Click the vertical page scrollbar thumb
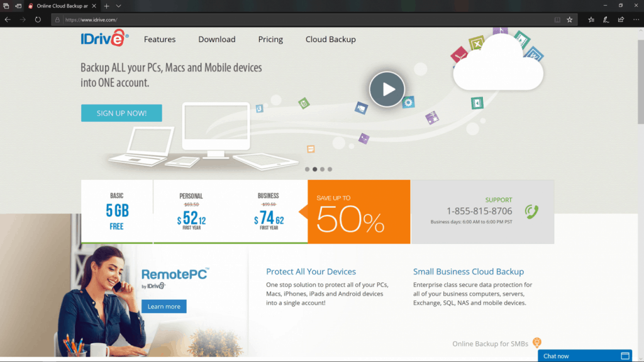644x362 pixels. point(641,82)
